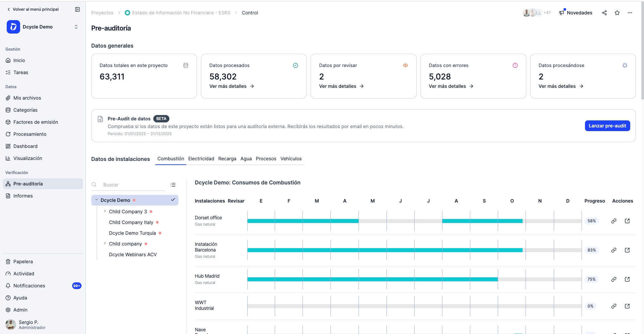This screenshot has width=644, height=334.
Task: Click Instalación Barcelona progress bar
Action: [x=415, y=250]
